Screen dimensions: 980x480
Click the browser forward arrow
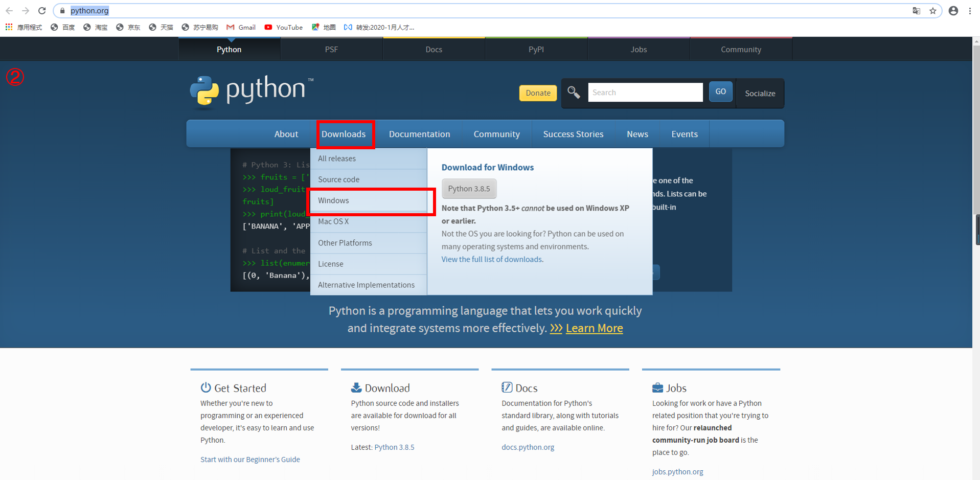pos(26,11)
